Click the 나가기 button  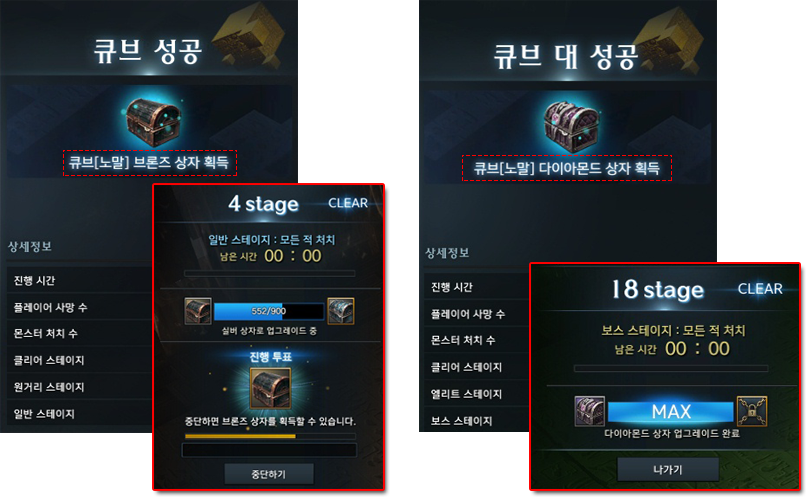pyautogui.click(x=667, y=470)
